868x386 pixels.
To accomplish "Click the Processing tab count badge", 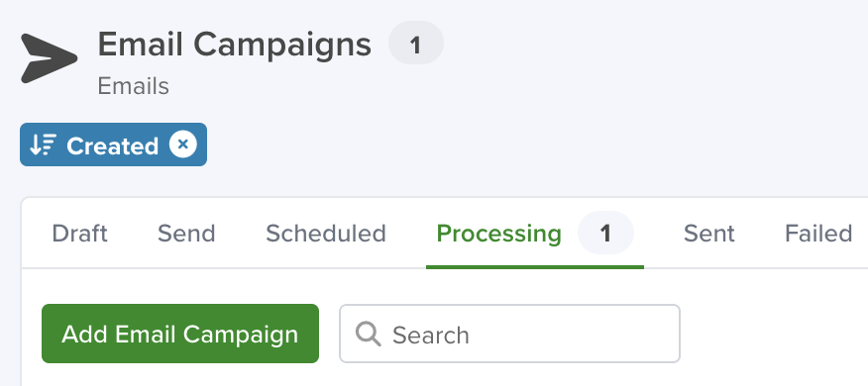I will click(605, 233).
